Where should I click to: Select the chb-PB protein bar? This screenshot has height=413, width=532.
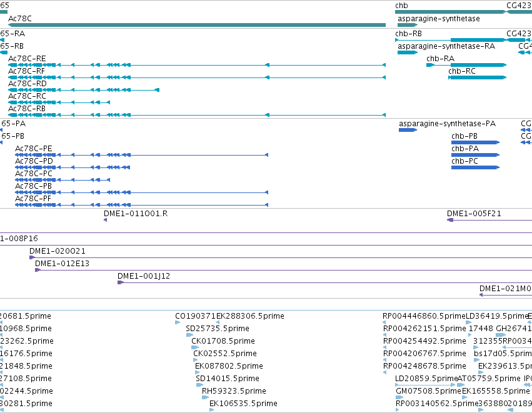click(x=475, y=142)
